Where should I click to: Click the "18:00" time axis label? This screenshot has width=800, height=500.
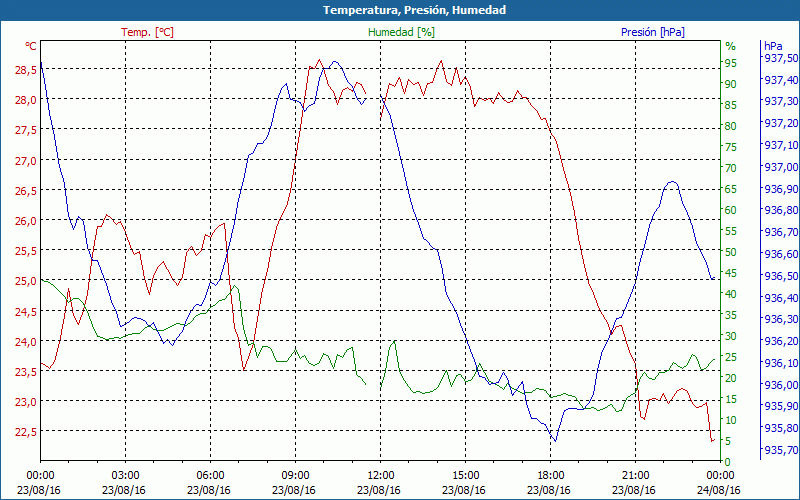point(551,476)
